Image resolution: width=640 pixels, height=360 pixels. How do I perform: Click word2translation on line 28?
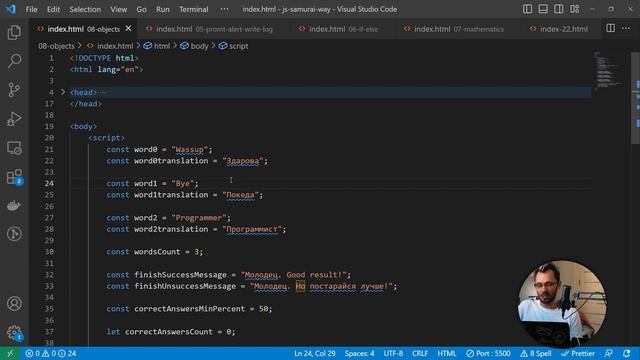click(x=171, y=229)
